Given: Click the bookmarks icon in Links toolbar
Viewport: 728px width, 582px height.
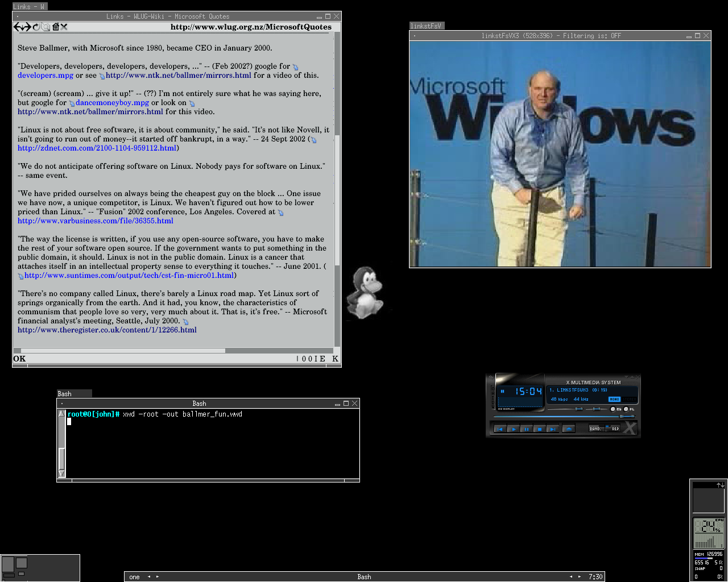Looking at the screenshot, I should pyautogui.click(x=45, y=27).
